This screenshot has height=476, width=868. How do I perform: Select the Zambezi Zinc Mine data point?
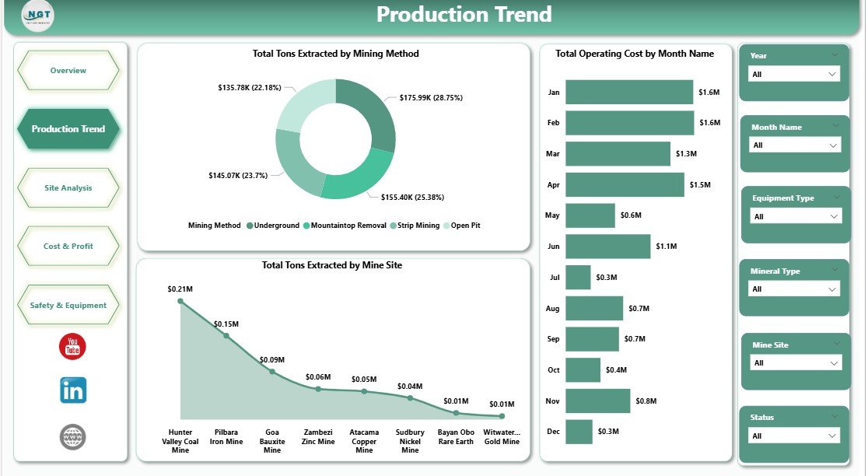318,389
